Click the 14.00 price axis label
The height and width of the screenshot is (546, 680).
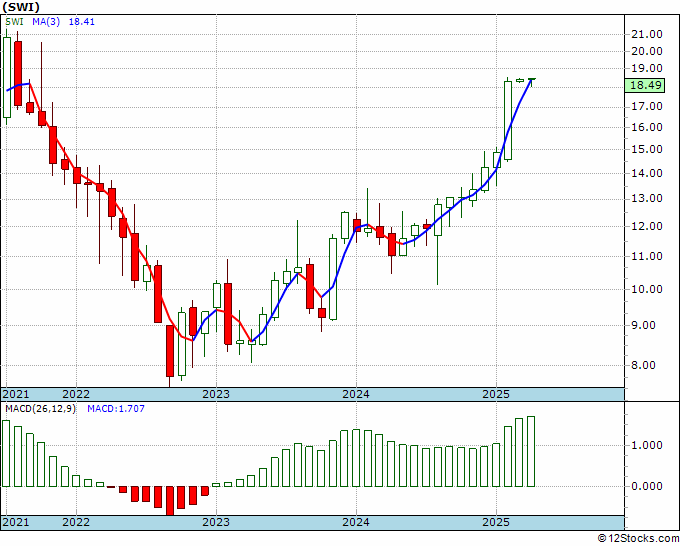click(647, 173)
